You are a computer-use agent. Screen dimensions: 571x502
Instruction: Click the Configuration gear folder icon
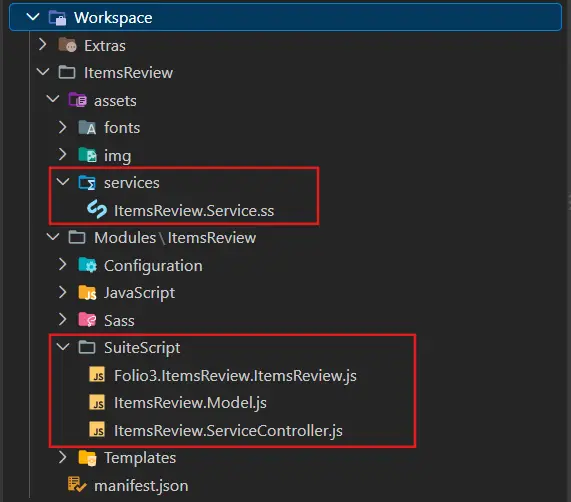(87, 265)
